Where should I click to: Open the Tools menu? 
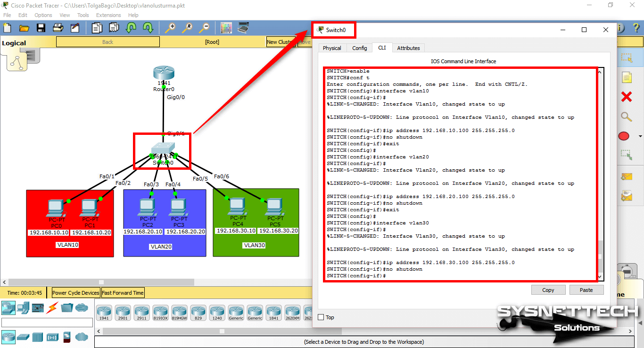(83, 15)
